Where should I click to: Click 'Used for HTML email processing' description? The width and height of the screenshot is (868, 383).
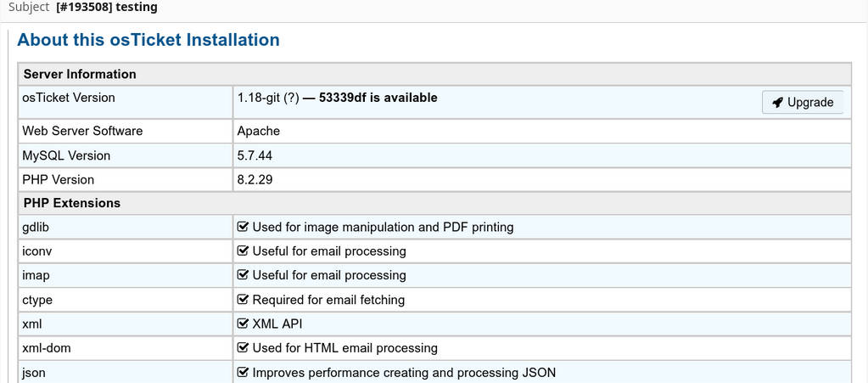344,348
